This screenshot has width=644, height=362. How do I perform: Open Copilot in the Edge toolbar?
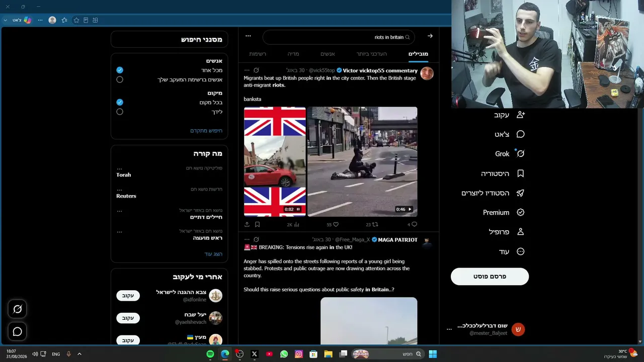[x=27, y=20]
